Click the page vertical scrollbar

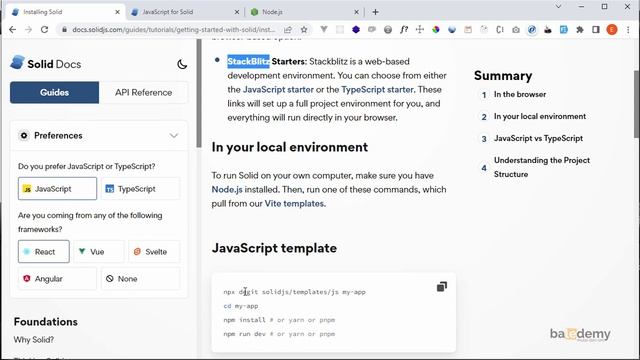click(637, 104)
